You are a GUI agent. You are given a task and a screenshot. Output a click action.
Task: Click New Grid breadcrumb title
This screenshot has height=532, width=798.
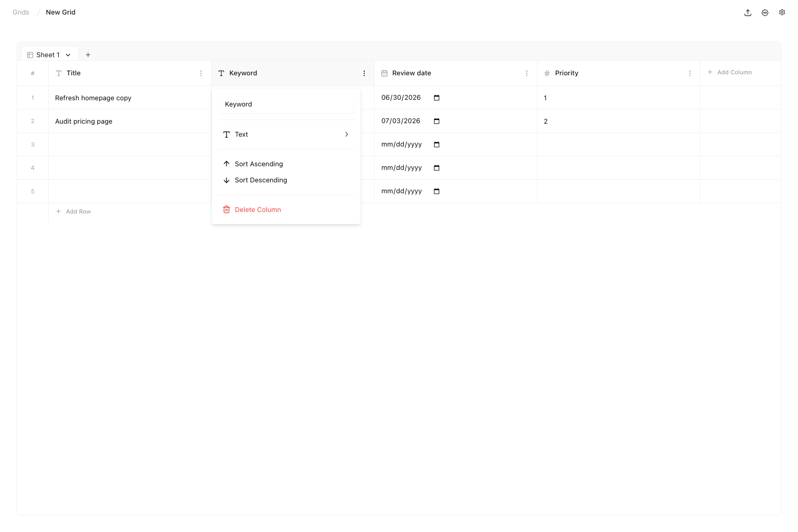click(60, 12)
